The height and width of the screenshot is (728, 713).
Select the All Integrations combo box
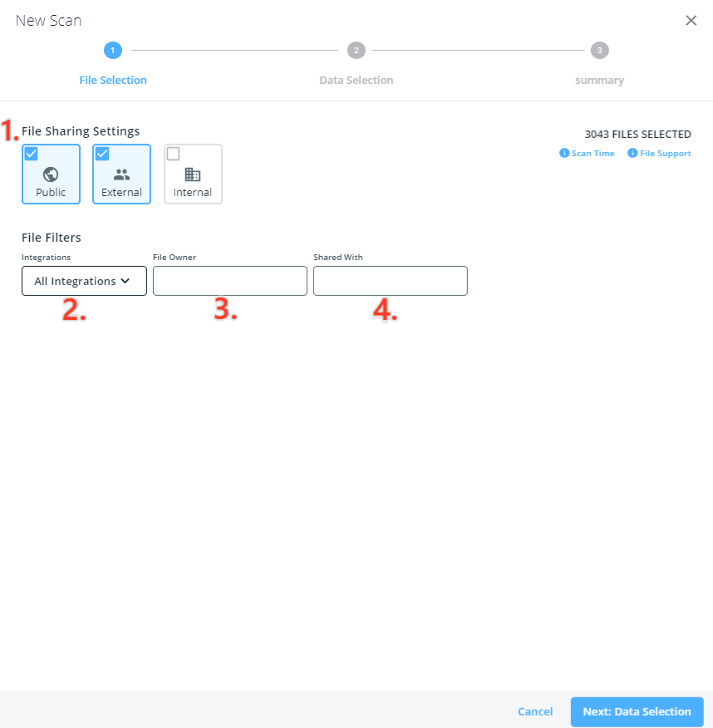tap(84, 281)
